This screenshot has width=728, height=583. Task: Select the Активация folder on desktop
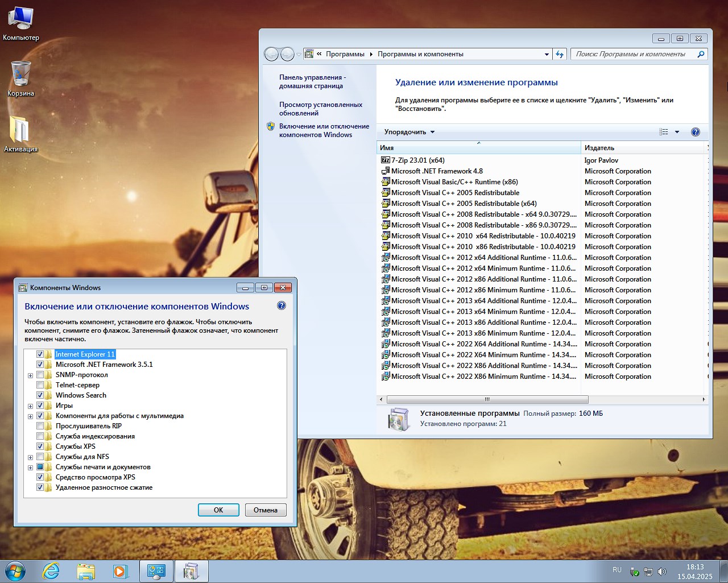(21, 134)
